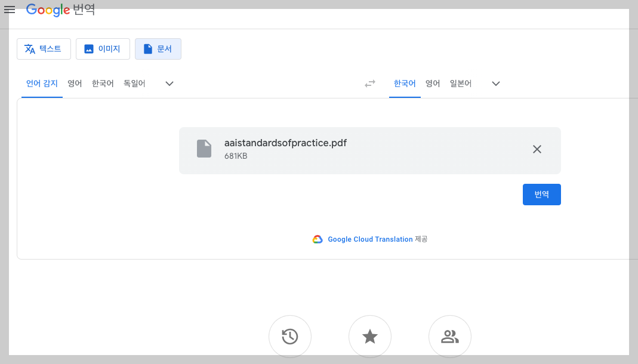
Task: Click the Google logo
Action: 48,10
